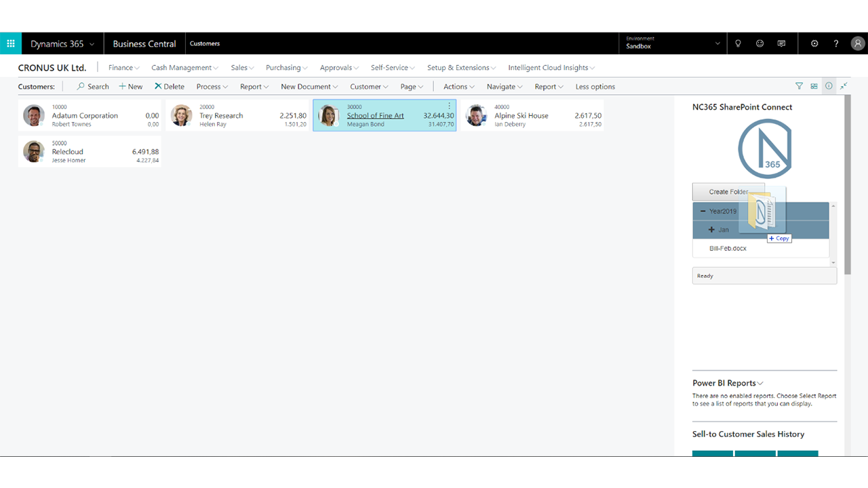The image size is (868, 488).
Task: Open the Report menu next to Process
Action: point(255,87)
